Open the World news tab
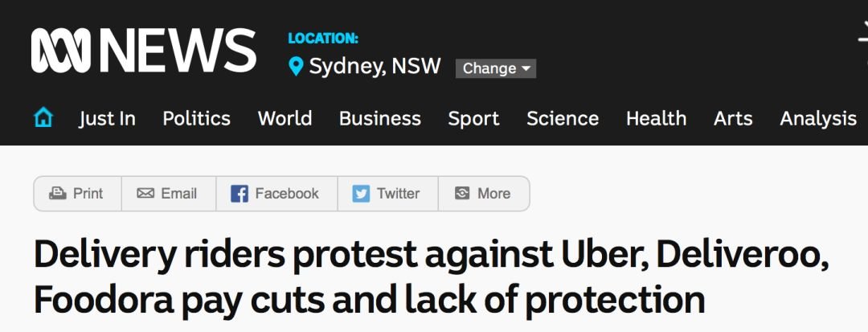Viewport: 868px width, 332px height. tap(285, 118)
